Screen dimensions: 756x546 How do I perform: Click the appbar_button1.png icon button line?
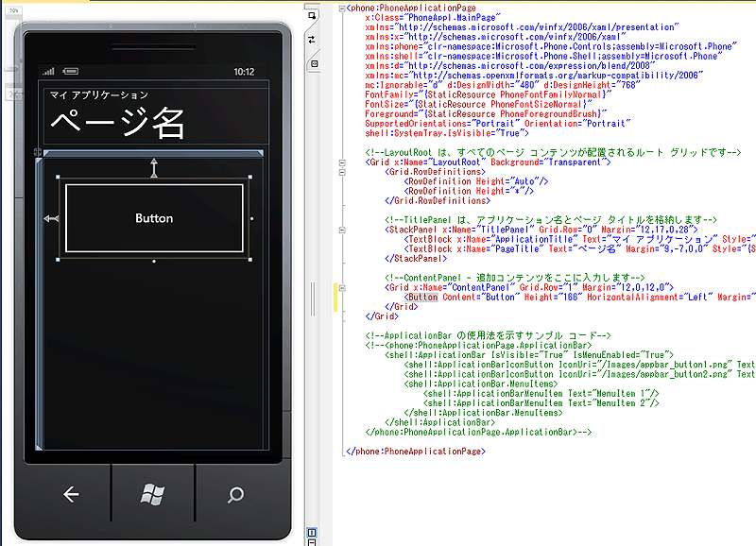point(579,365)
